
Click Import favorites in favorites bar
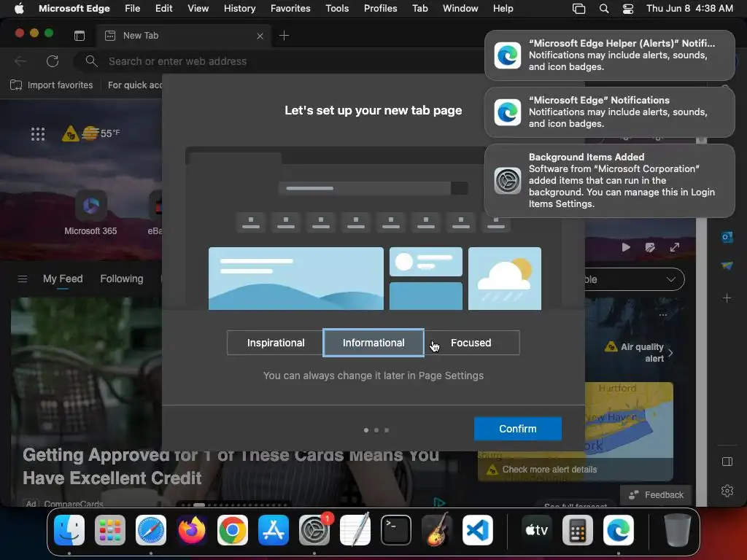pyautogui.click(x=52, y=85)
